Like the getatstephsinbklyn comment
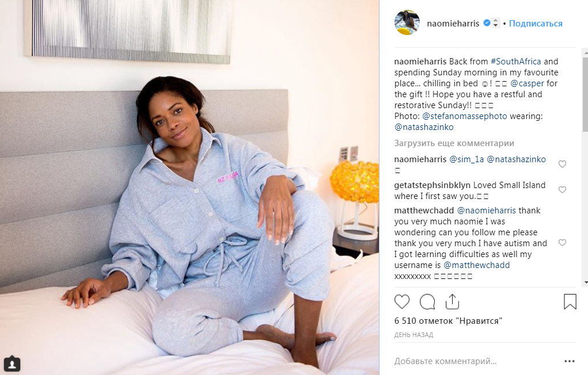The height and width of the screenshot is (375, 588). tap(562, 190)
